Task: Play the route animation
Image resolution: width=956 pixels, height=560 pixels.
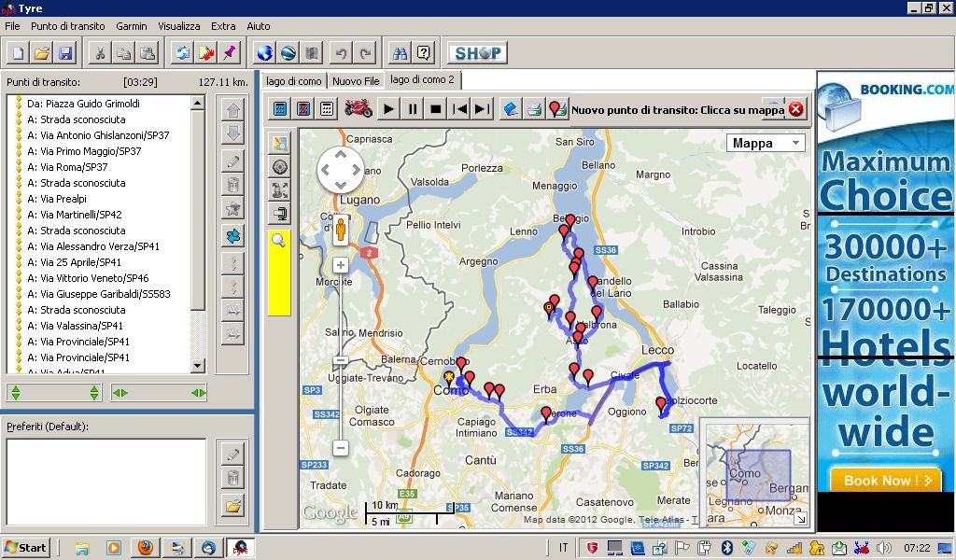Action: pyautogui.click(x=388, y=109)
